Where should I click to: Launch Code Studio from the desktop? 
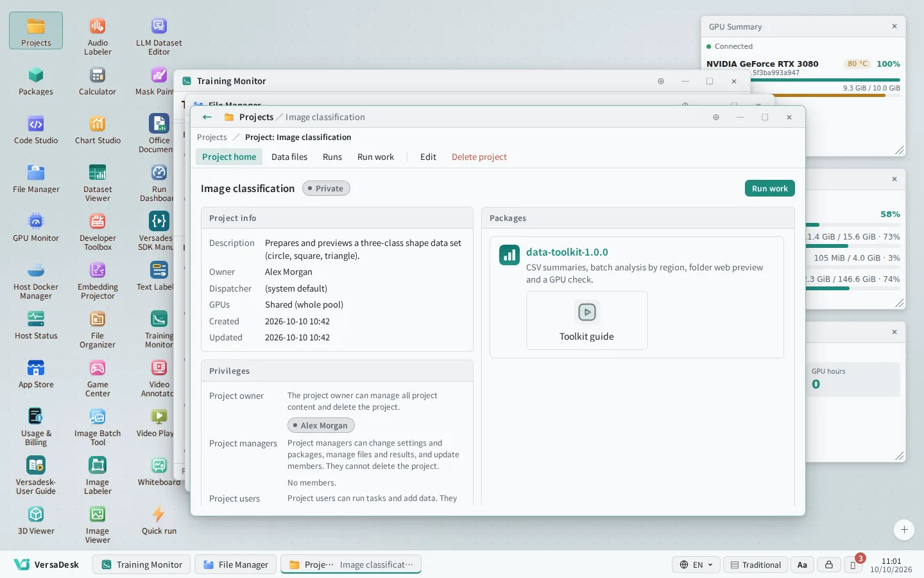[36, 130]
